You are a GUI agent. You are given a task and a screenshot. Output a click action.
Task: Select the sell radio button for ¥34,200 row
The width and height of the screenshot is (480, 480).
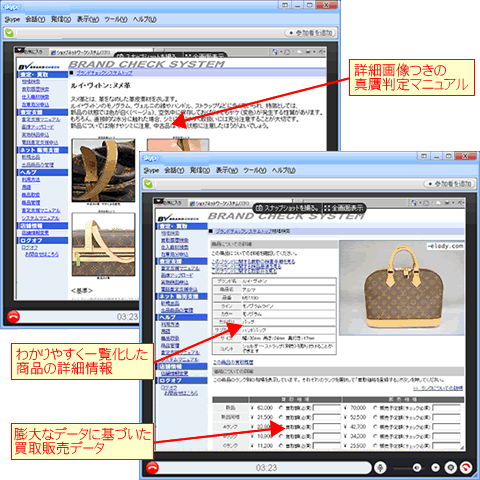(375, 436)
